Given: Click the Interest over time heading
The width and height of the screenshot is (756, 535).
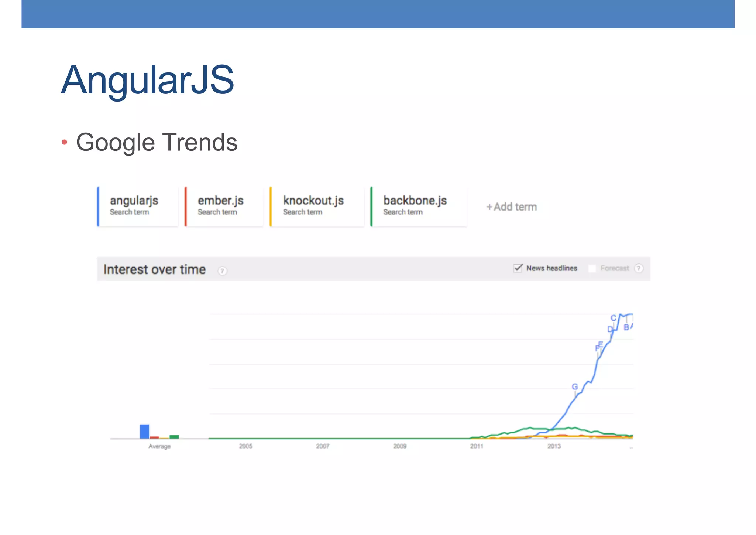Looking at the screenshot, I should [154, 269].
